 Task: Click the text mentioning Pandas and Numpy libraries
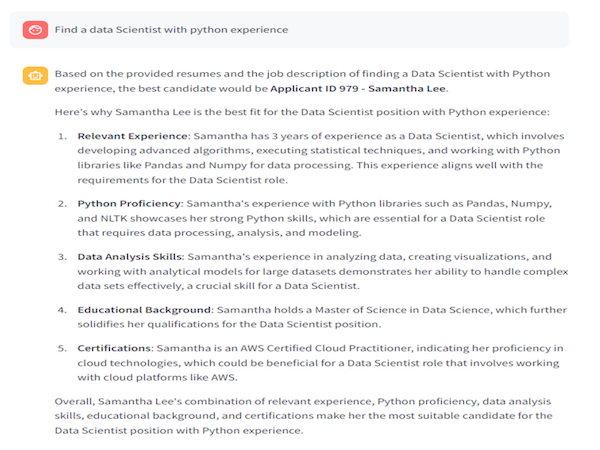[196, 165]
